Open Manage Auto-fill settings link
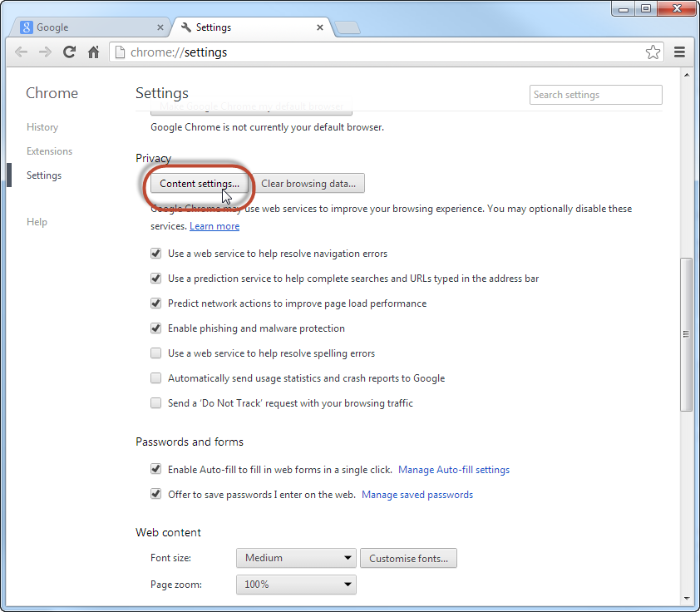 [454, 470]
